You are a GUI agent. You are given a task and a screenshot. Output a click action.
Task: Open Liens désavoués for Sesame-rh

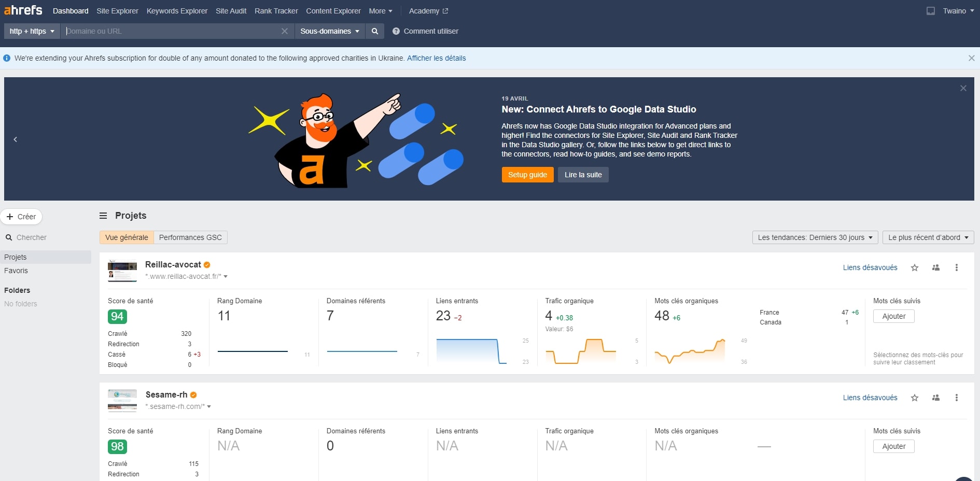[870, 398]
